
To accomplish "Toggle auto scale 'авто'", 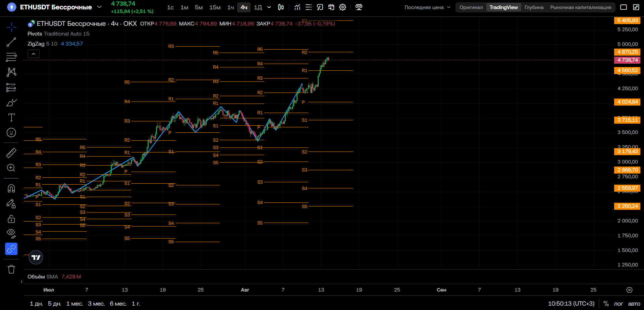I will 634,304.
